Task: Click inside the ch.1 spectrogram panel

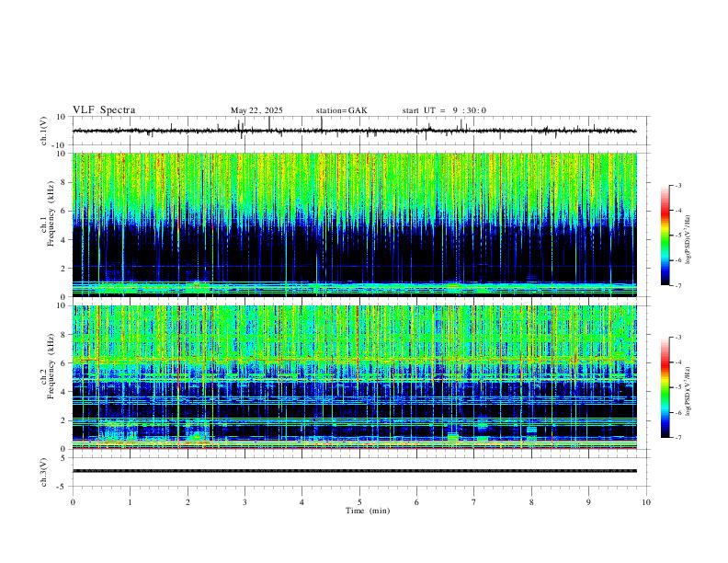Action: (354, 224)
